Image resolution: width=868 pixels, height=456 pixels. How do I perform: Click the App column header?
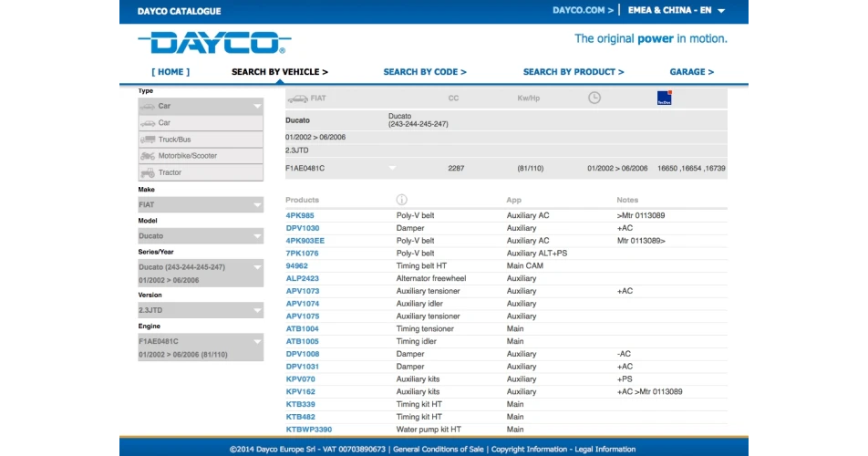point(513,200)
